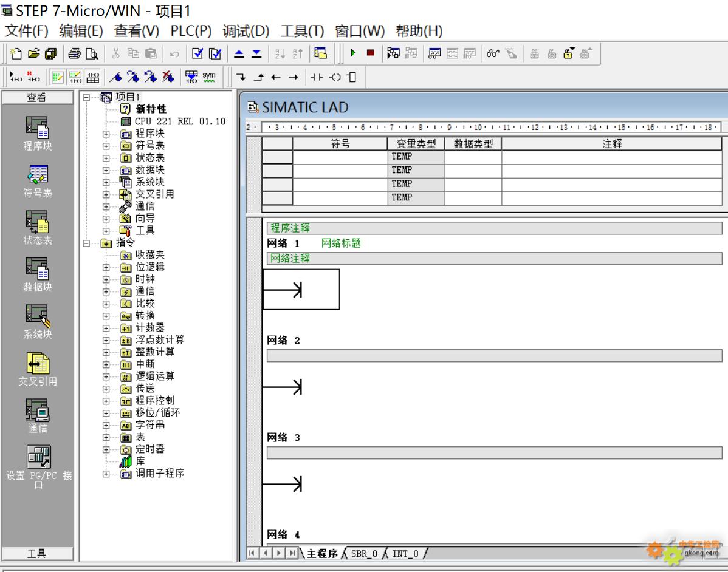This screenshot has height=572, width=728.
Task: Insert a box instruction from the toolbar
Action: (352, 77)
